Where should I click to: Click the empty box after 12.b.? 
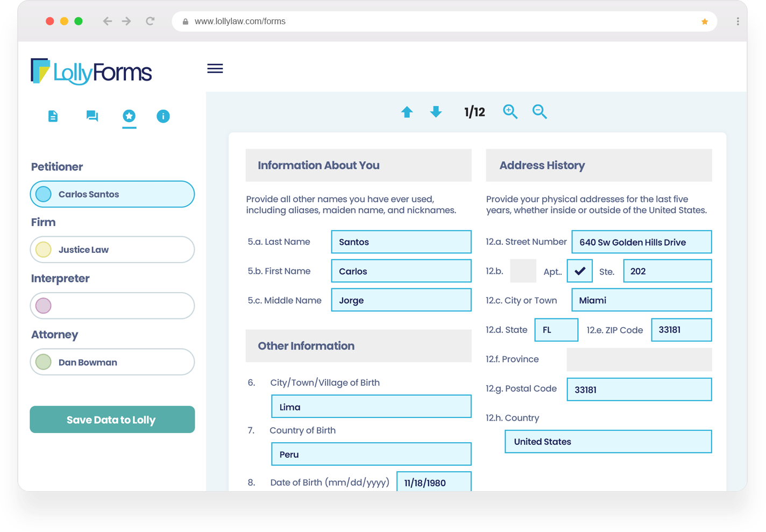[523, 271]
